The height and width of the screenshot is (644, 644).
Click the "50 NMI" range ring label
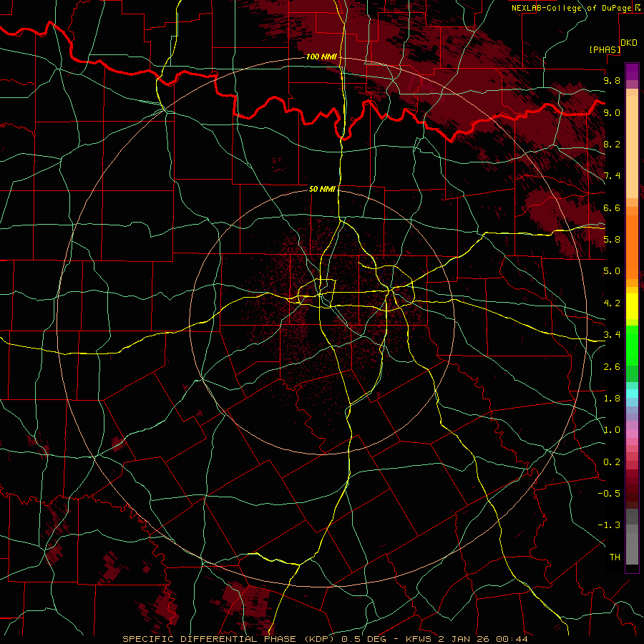click(322, 189)
